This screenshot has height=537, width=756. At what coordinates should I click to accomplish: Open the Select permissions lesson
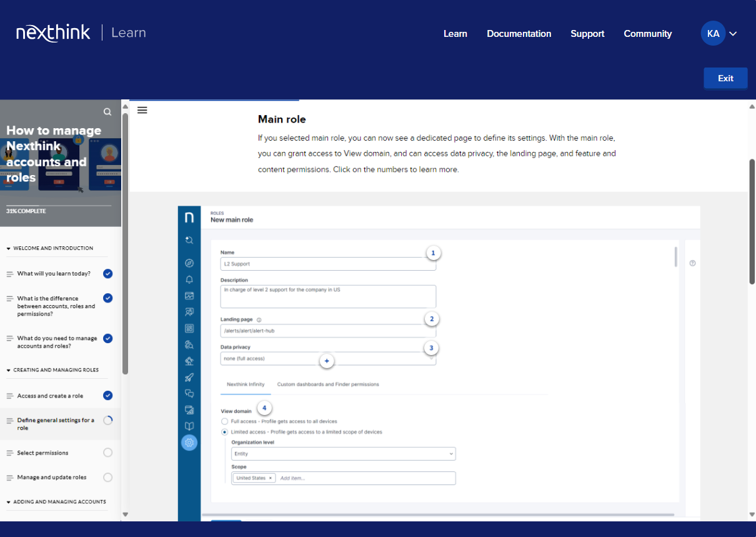(x=42, y=453)
